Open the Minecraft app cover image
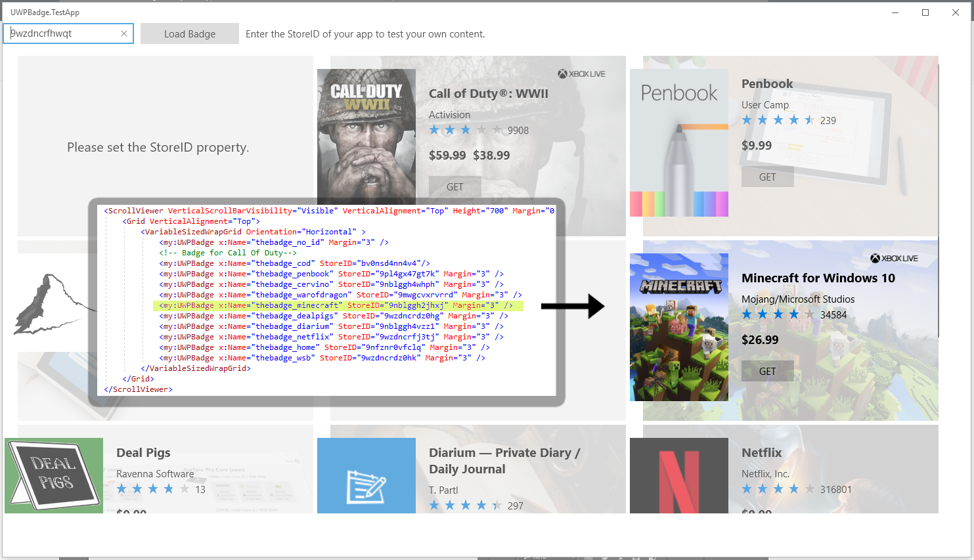Viewport: 974px width, 560px height. [678, 327]
